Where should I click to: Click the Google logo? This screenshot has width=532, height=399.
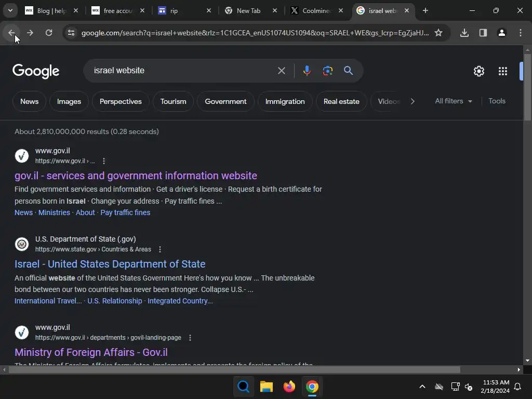pos(36,71)
